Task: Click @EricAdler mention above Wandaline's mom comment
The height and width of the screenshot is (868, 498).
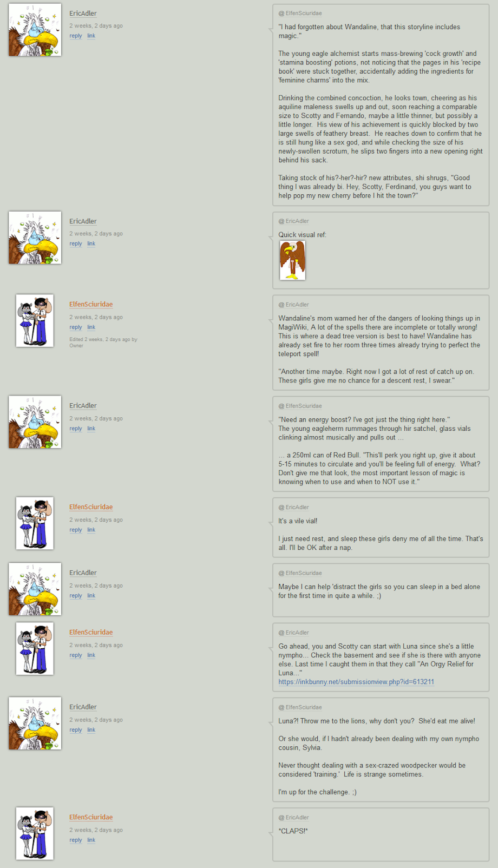Action: pyautogui.click(x=294, y=305)
